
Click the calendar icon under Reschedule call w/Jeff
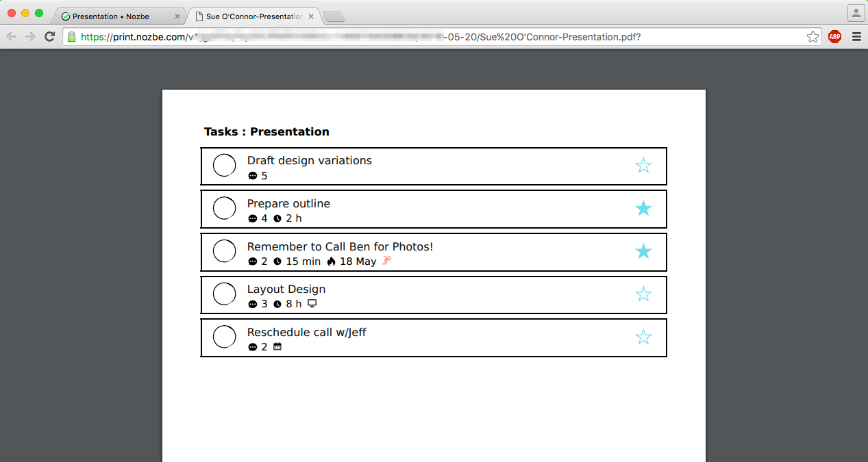click(277, 347)
